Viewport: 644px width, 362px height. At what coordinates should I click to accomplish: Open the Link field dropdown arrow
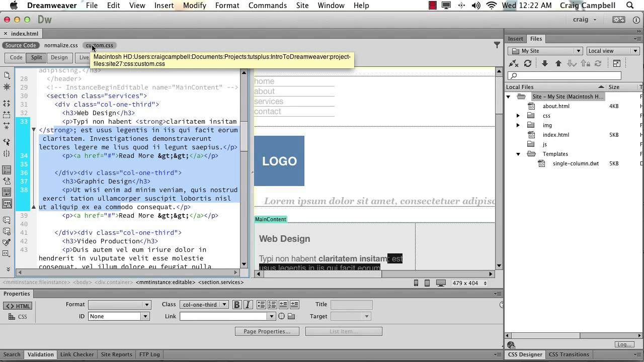click(272, 316)
